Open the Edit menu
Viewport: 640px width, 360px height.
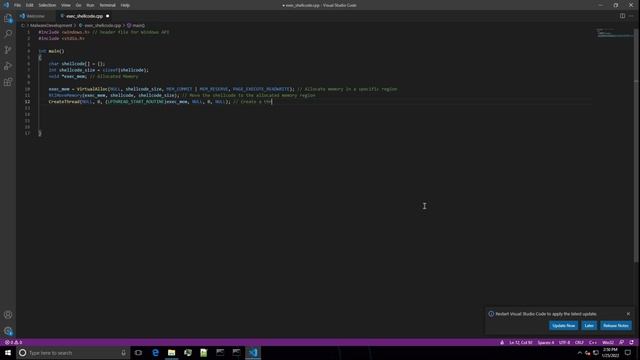click(30, 5)
